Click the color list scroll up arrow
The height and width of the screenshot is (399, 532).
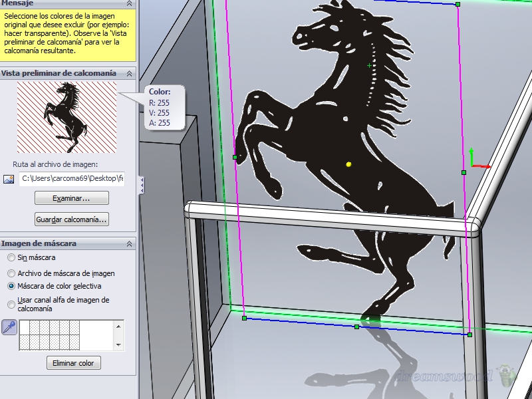(x=118, y=327)
